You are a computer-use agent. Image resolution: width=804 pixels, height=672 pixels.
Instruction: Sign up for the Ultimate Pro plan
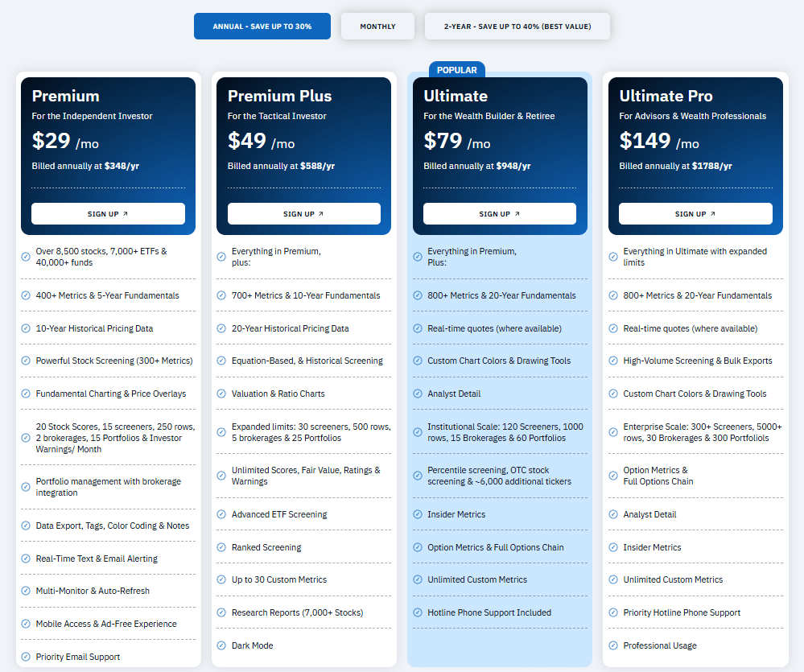coord(695,214)
